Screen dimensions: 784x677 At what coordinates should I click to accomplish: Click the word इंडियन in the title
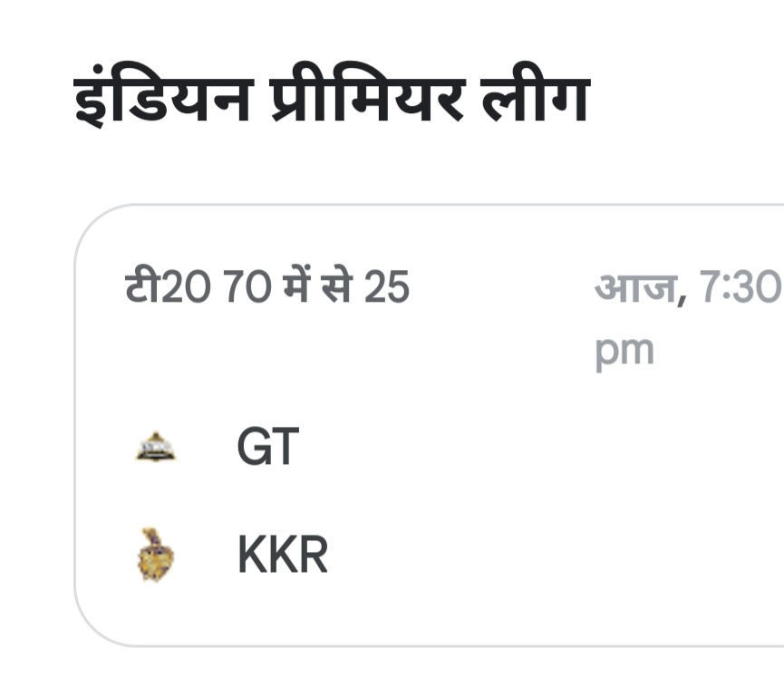[161, 97]
